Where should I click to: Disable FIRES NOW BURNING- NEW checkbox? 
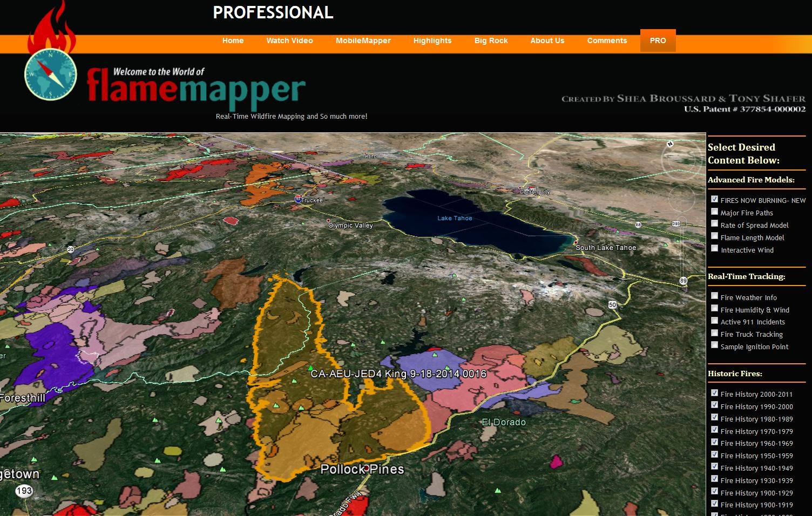coord(714,199)
